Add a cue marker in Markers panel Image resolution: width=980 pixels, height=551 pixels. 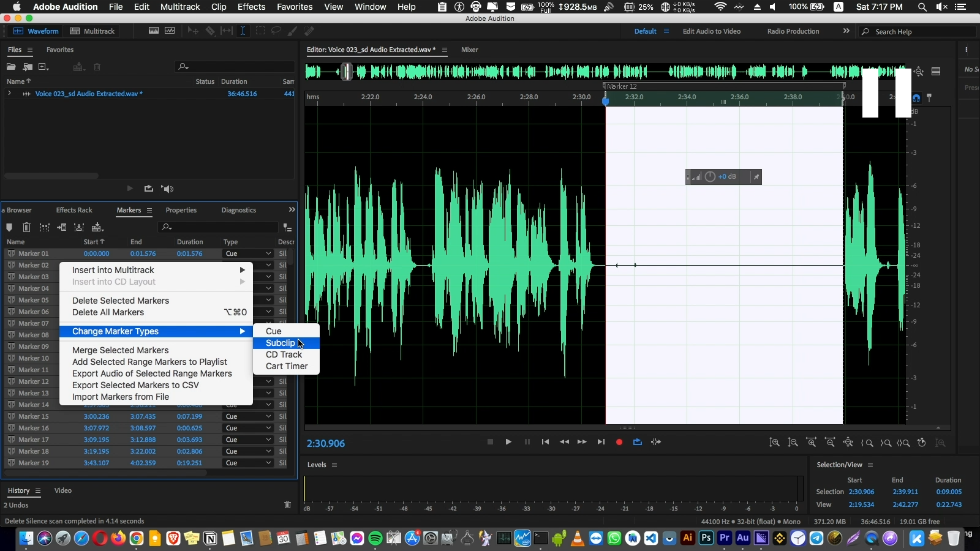click(9, 227)
